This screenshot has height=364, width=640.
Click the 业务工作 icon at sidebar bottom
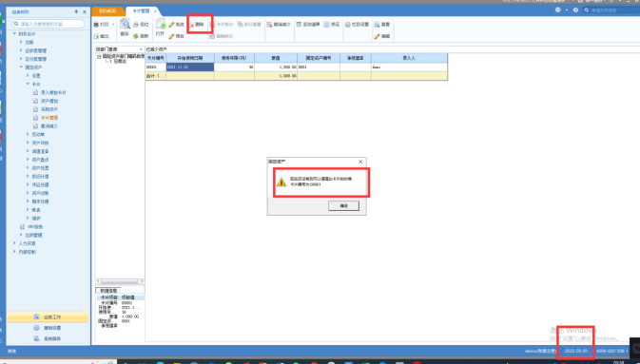36,316
